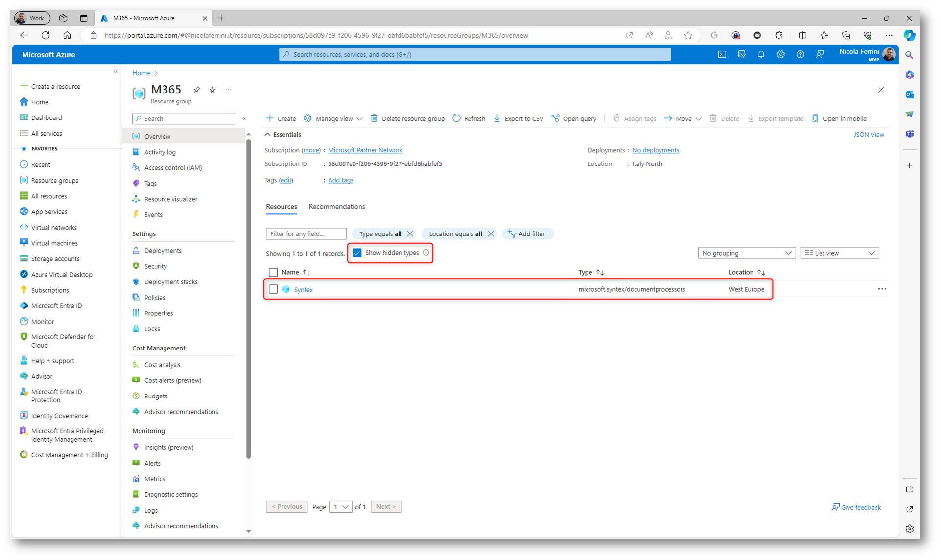Open the List view dropdown
This screenshot has height=560, width=941.
pyautogui.click(x=840, y=253)
